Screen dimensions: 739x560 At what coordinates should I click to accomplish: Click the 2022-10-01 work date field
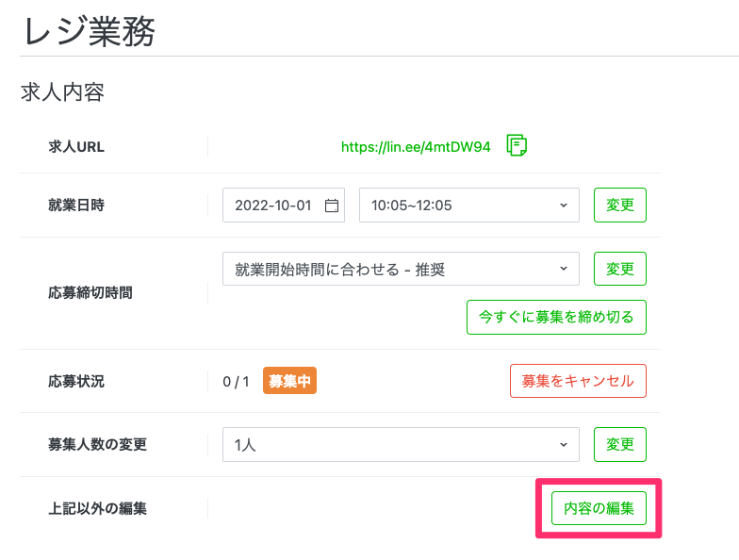pyautogui.click(x=273, y=206)
